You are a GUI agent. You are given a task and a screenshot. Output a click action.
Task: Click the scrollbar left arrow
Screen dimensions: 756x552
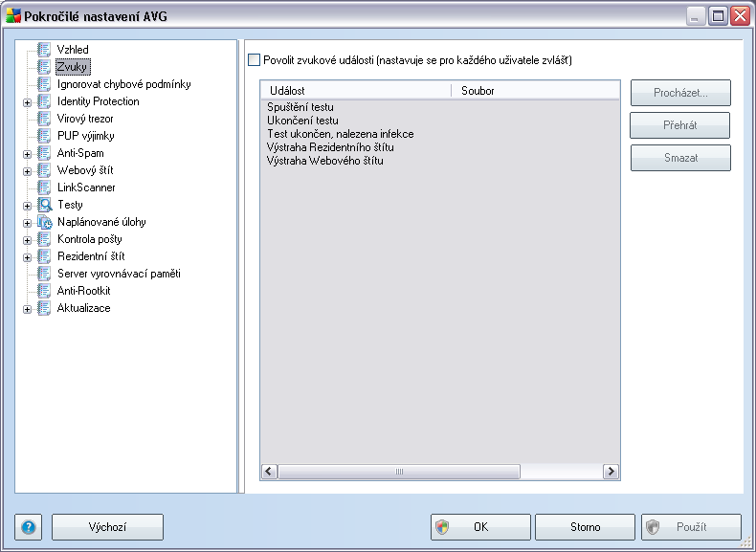tap(269, 471)
